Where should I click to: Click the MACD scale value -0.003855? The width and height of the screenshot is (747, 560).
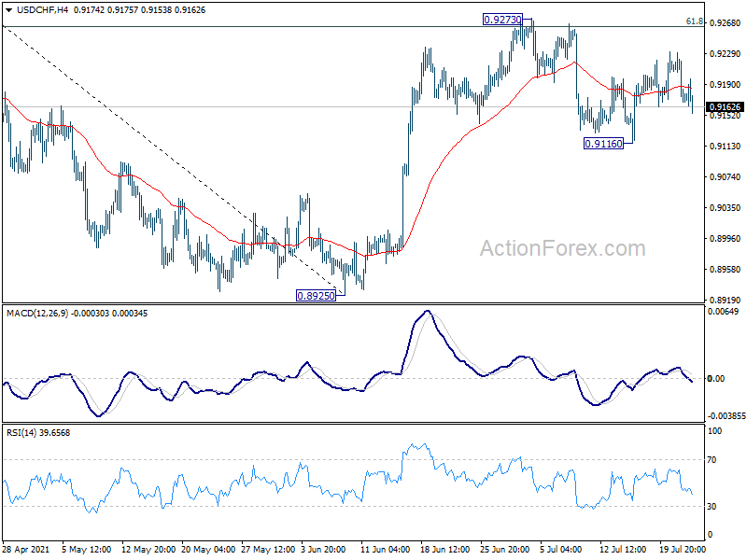tap(726, 416)
